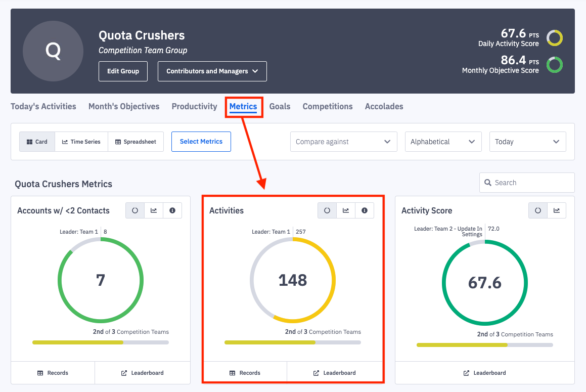The image size is (586, 392).
Task: Click the Daily Activity Score ring icon
Action: tap(555, 38)
